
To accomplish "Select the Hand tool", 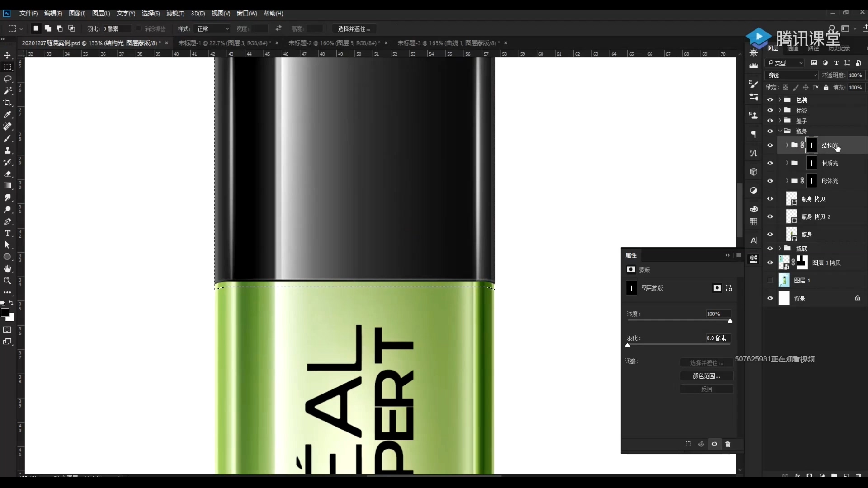I will click(x=7, y=269).
